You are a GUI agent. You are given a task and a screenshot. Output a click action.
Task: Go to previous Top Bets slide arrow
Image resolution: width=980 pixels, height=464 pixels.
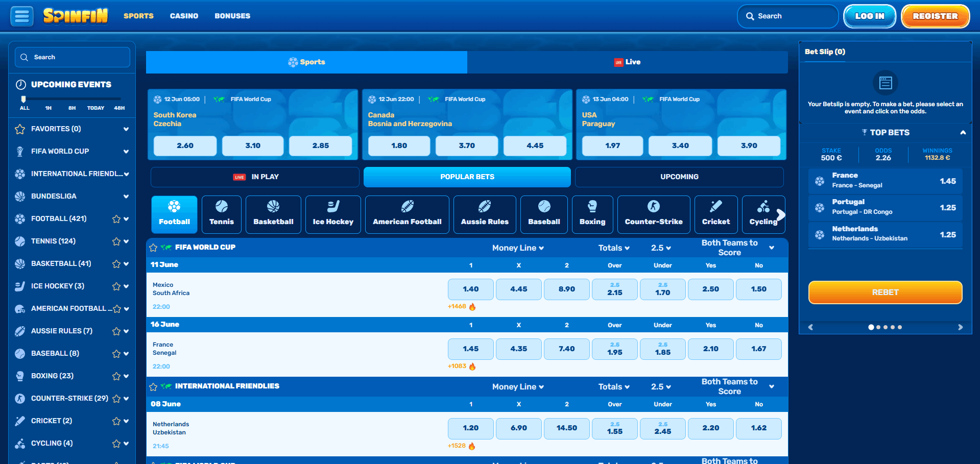coord(810,327)
